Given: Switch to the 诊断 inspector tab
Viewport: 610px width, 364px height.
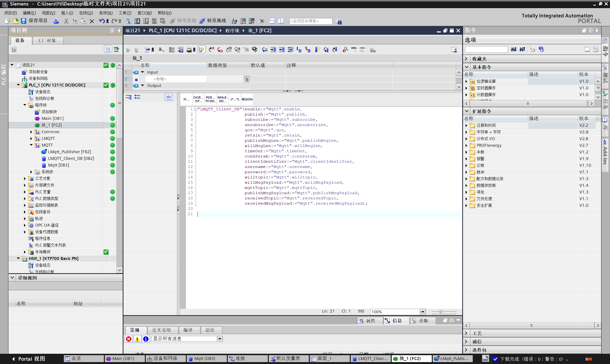Looking at the screenshot, I should point(423,321).
